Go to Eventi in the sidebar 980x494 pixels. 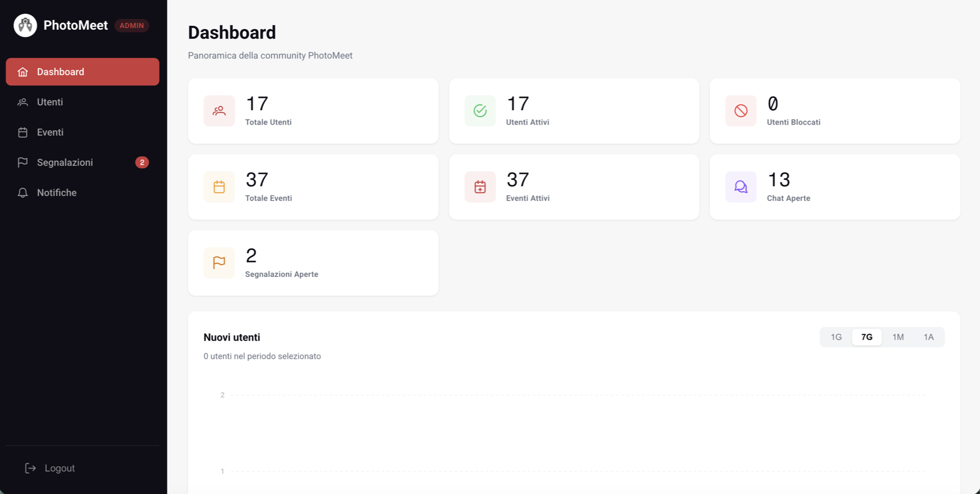[83, 132]
